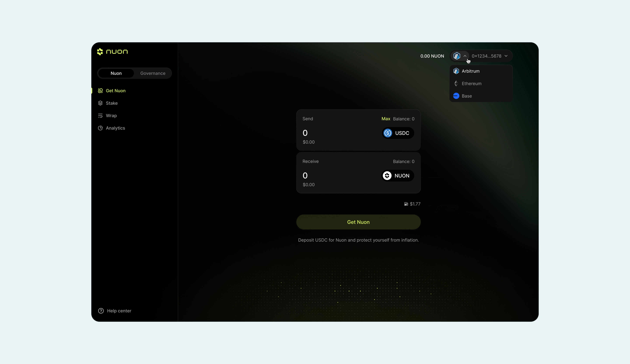Click the Get Nuon submit button
630x364 pixels.
tap(358, 222)
